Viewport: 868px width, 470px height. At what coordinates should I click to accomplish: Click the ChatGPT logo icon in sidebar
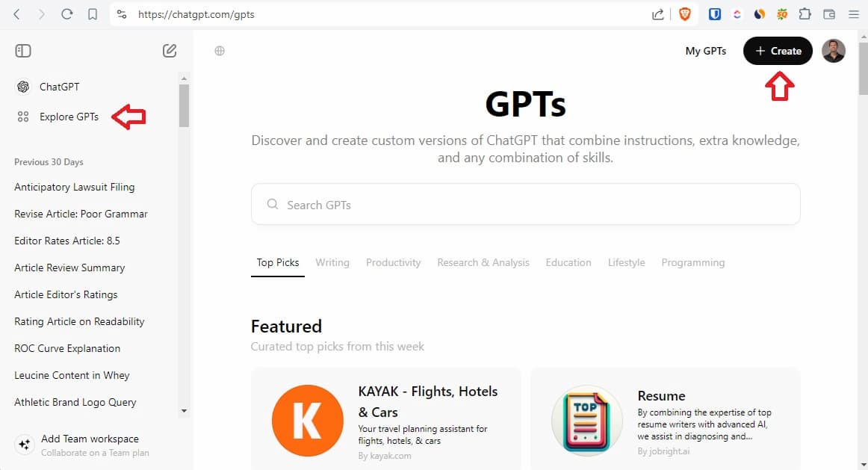point(23,87)
